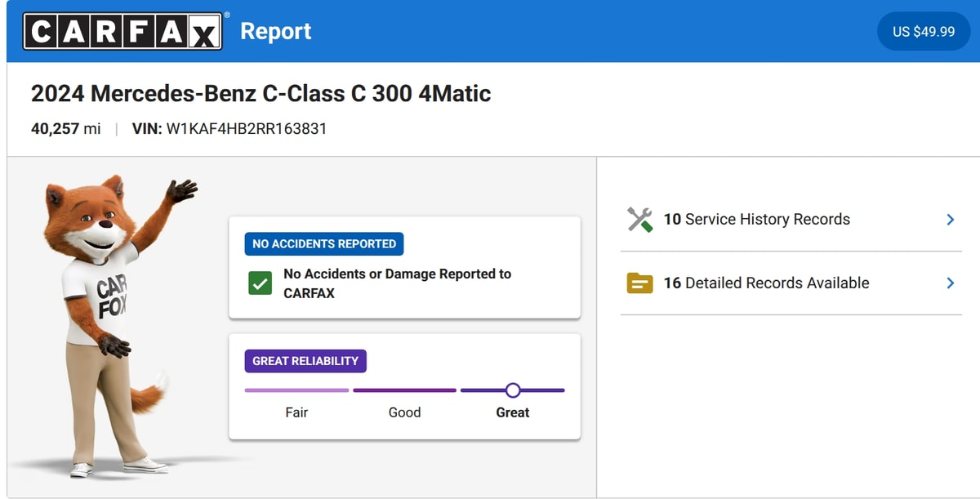
Task: Expand Detailed Records Available chevron arrow
Action: tap(950, 283)
